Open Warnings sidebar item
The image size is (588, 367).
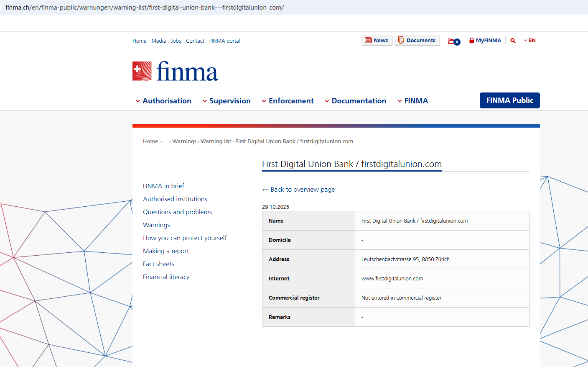click(x=156, y=225)
